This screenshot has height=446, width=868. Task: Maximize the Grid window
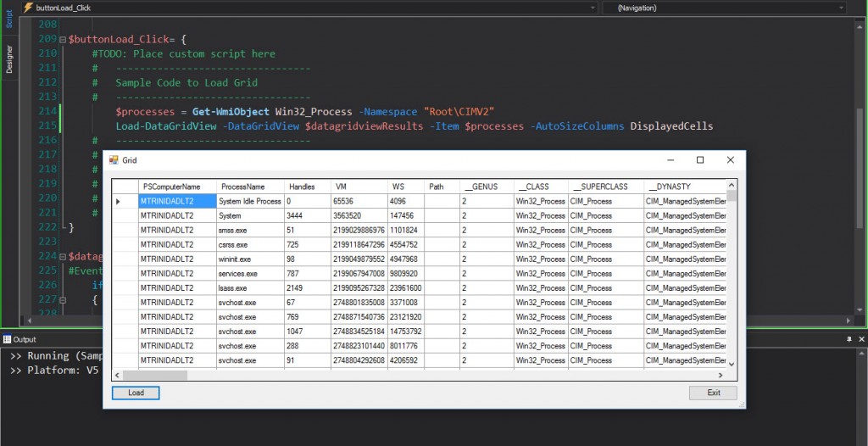[x=699, y=160]
